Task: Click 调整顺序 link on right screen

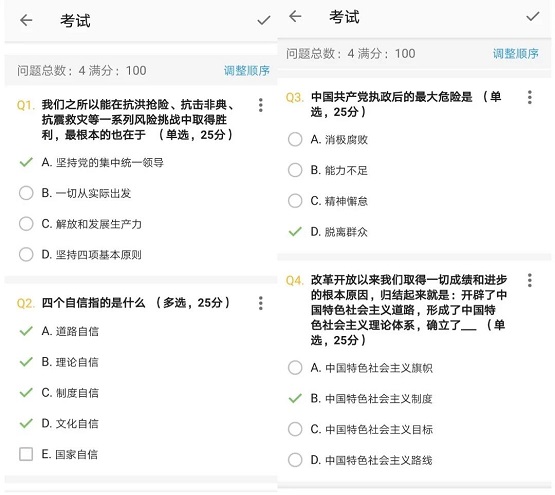Action: tap(516, 53)
